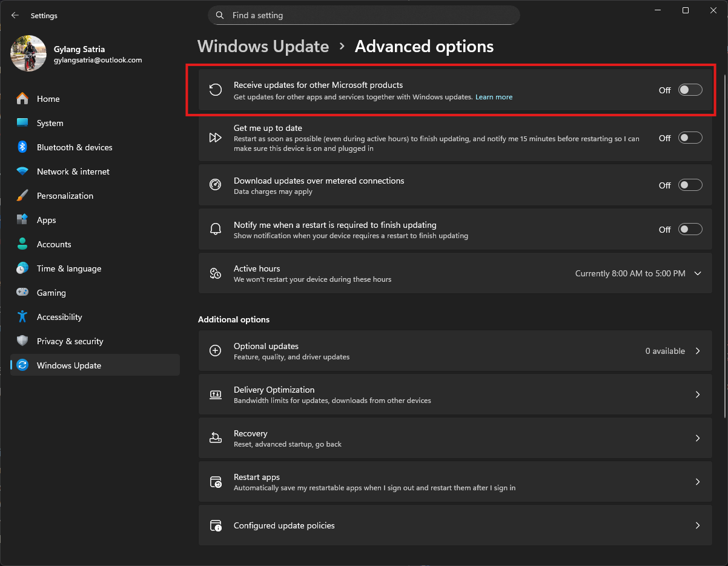The image size is (728, 566).
Task: Toggle Download updates over metered connections
Action: (x=690, y=185)
